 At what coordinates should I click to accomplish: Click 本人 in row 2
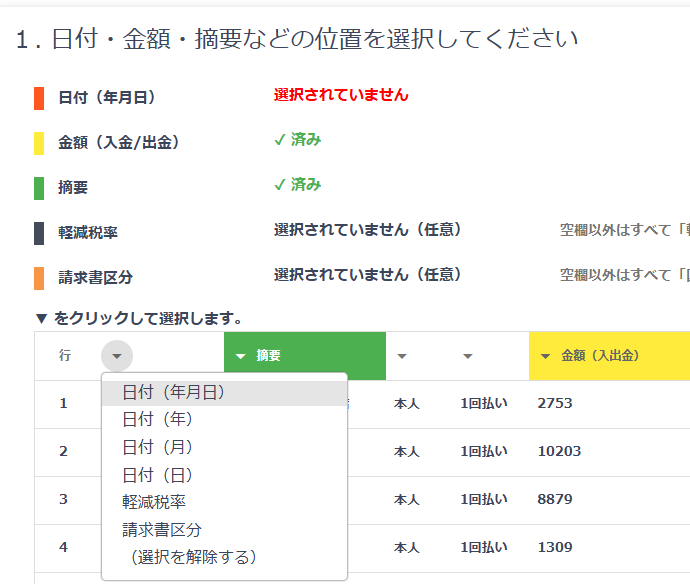tap(407, 452)
